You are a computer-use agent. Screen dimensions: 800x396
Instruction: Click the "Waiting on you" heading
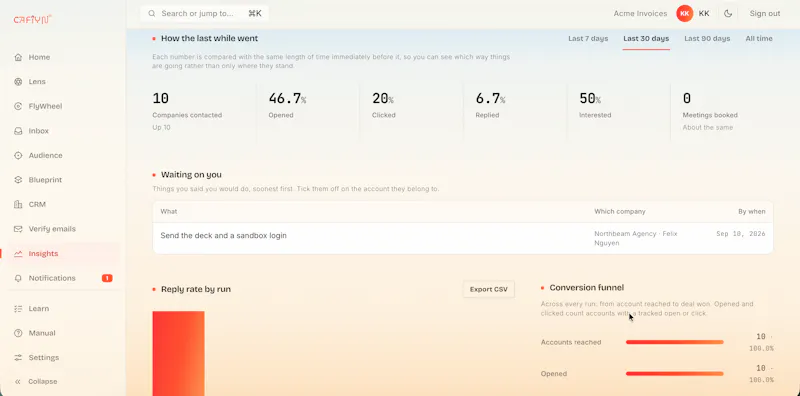click(191, 175)
